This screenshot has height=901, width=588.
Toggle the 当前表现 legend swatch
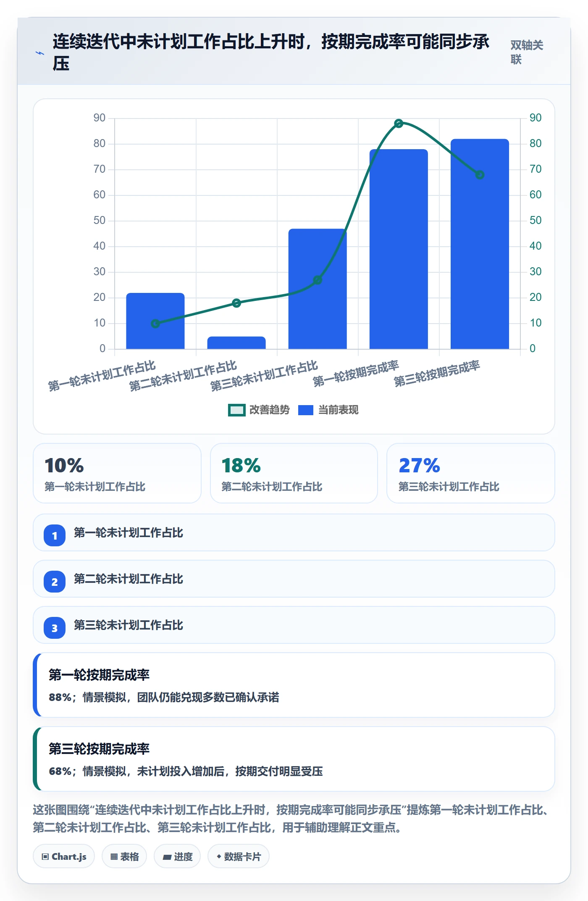click(306, 410)
